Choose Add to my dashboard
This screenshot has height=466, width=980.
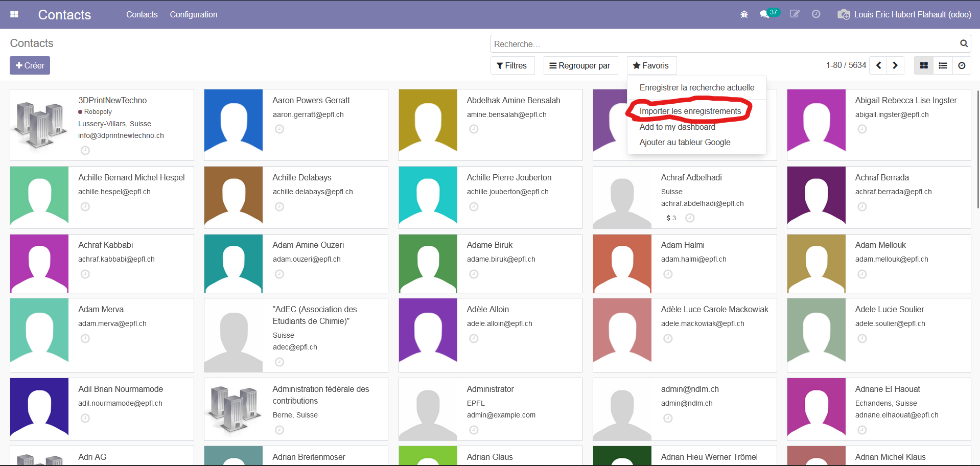coord(677,127)
